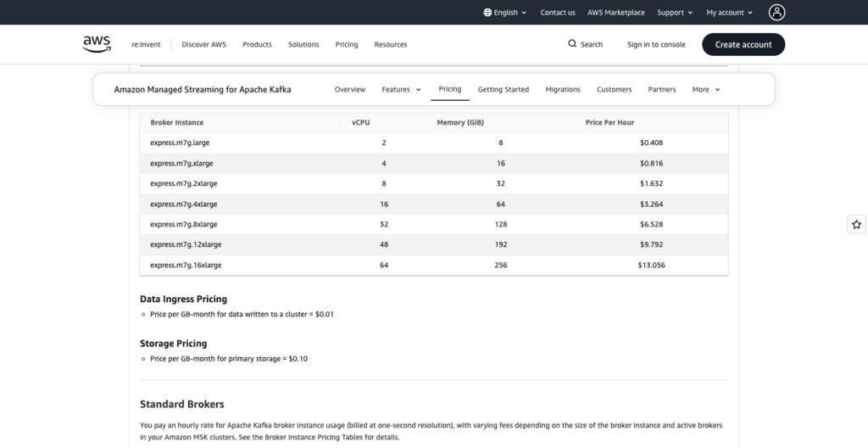Expand the Features dropdown chevron
This screenshot has width=868, height=448.
coord(419,90)
